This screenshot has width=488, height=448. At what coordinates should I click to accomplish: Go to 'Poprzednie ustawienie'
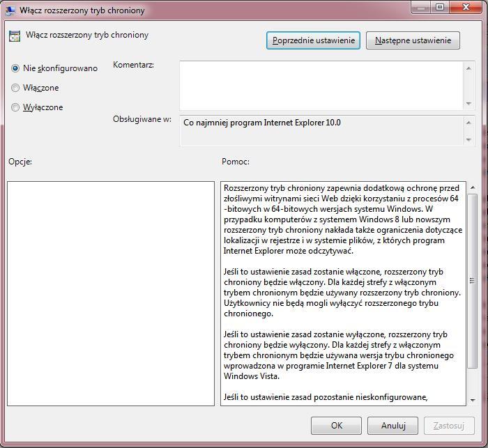coord(313,40)
